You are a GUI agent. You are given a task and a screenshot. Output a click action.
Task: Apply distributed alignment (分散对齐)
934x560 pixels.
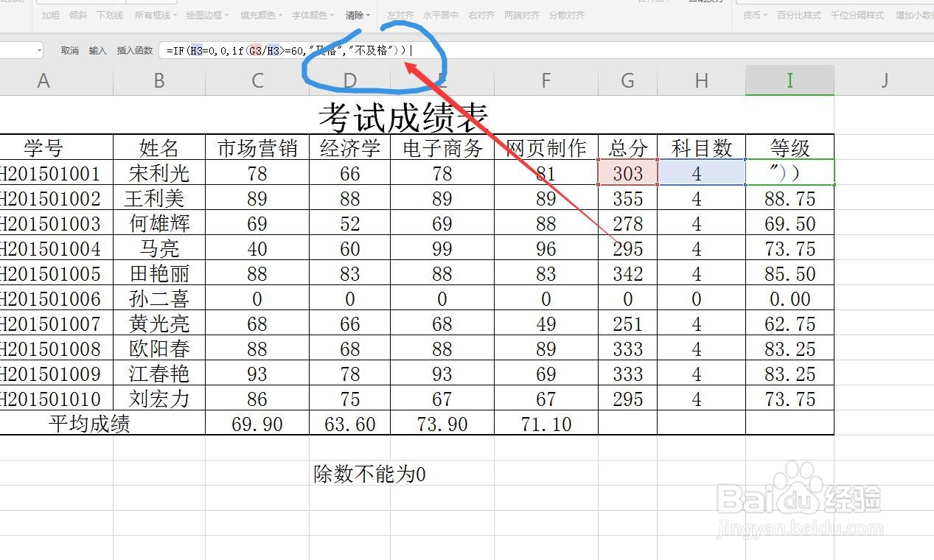click(565, 15)
